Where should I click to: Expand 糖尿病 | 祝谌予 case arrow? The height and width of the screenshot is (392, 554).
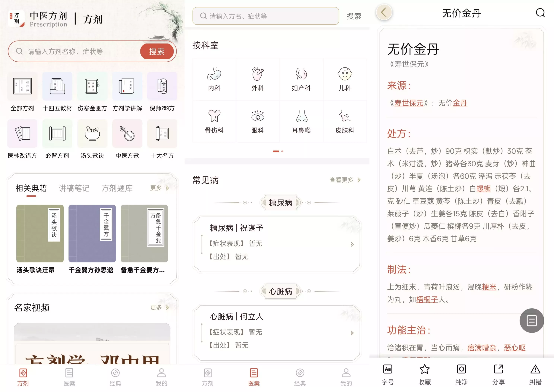352,245
